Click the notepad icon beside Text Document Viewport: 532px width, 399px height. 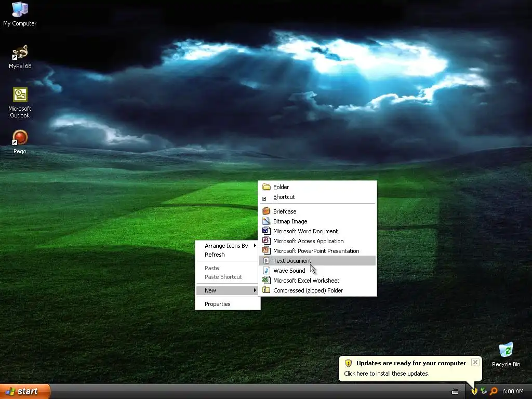(x=267, y=261)
